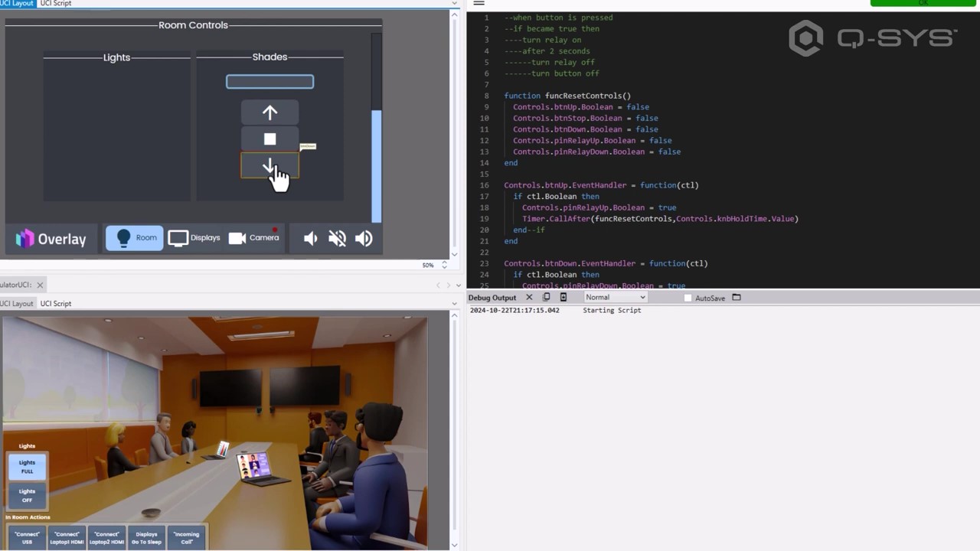The image size is (980, 551).
Task: Collapse the UCI Layout panel chevron
Action: (454, 4)
